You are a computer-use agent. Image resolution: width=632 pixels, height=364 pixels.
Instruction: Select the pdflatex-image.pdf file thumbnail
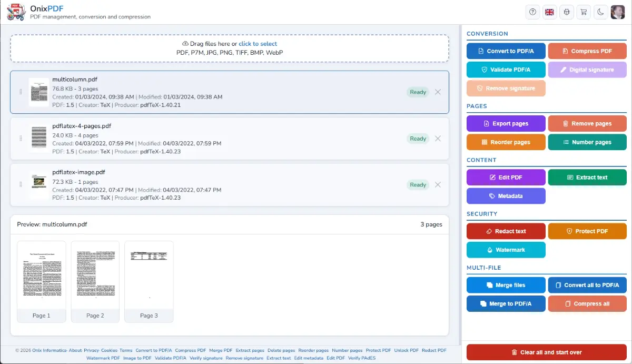39,185
